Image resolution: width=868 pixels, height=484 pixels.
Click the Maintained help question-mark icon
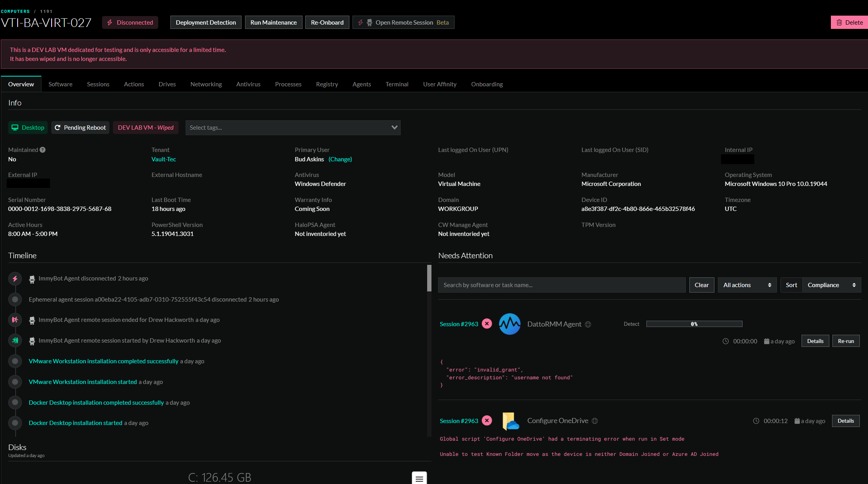tap(43, 150)
